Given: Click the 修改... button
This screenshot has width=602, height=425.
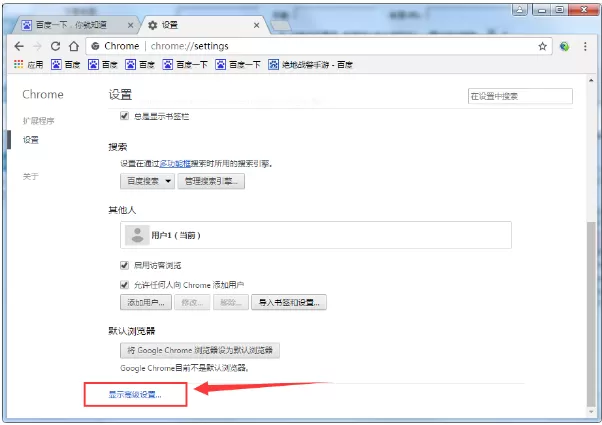Looking at the screenshot, I should (x=192, y=302).
